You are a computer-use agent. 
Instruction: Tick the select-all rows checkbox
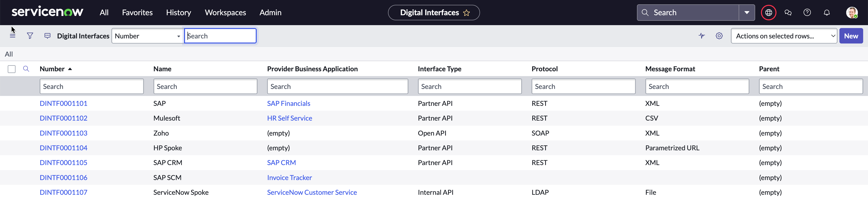point(11,69)
